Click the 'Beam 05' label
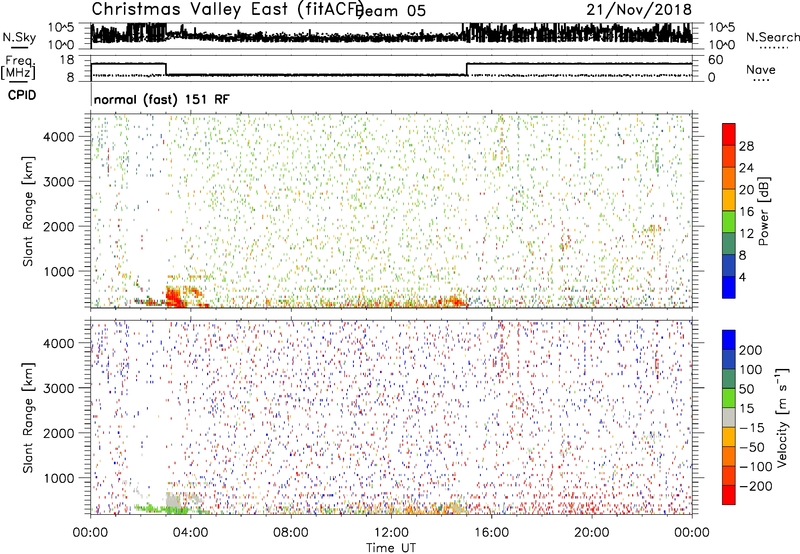The width and height of the screenshot is (800, 554). coord(391,11)
